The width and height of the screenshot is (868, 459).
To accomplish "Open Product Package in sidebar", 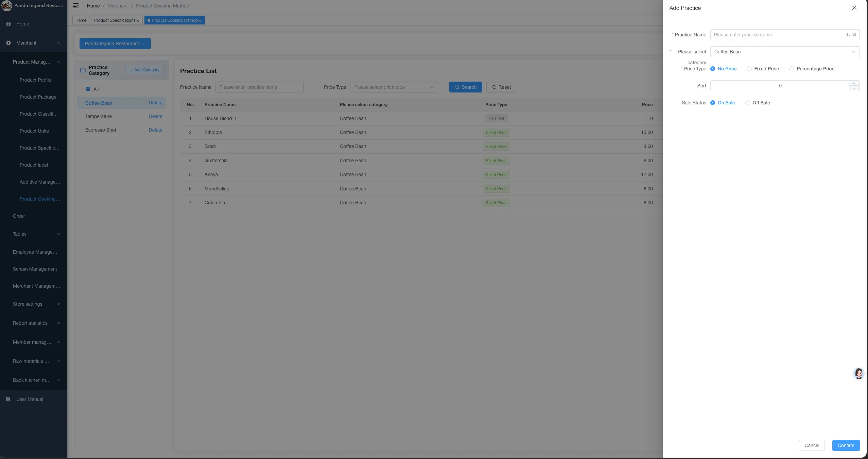I will pos(38,97).
